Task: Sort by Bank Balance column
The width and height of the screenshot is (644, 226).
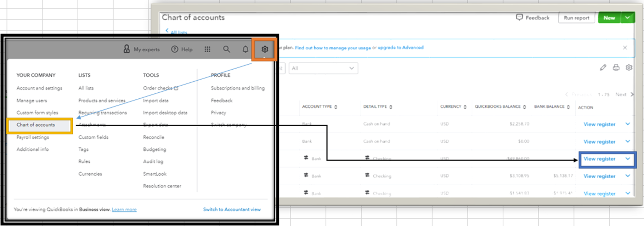Action: [552, 107]
